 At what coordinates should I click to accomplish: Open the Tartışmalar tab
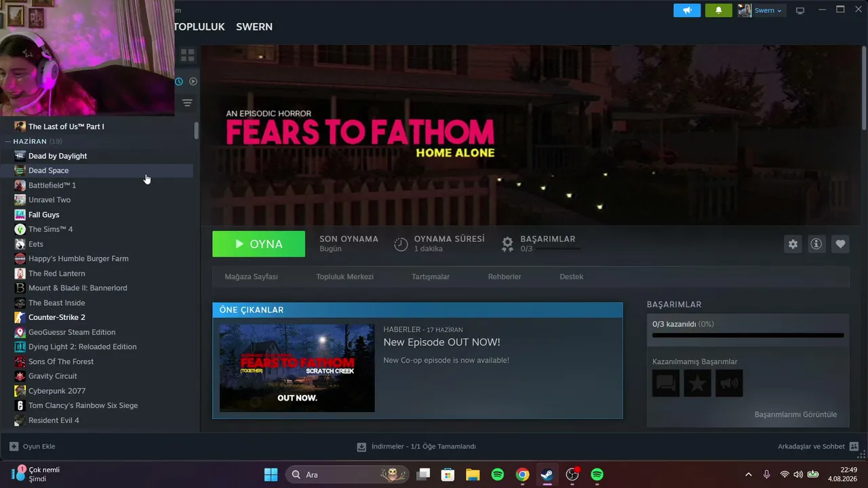point(431,277)
